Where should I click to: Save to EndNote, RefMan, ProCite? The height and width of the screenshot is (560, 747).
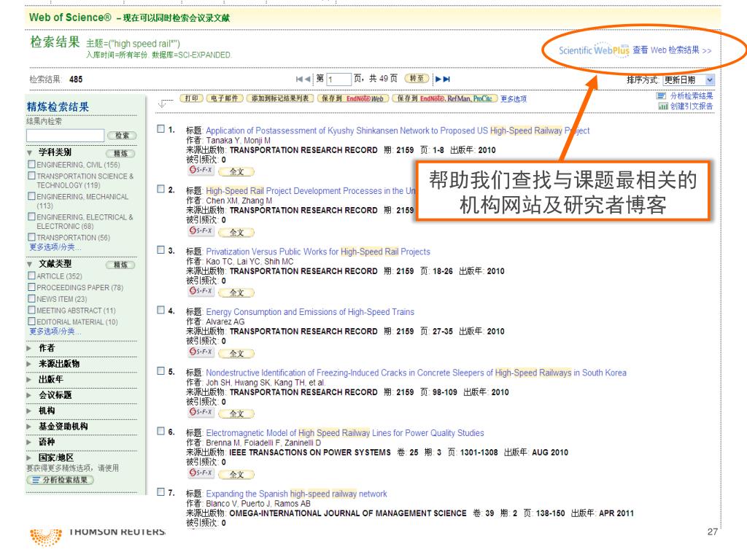pos(445,98)
